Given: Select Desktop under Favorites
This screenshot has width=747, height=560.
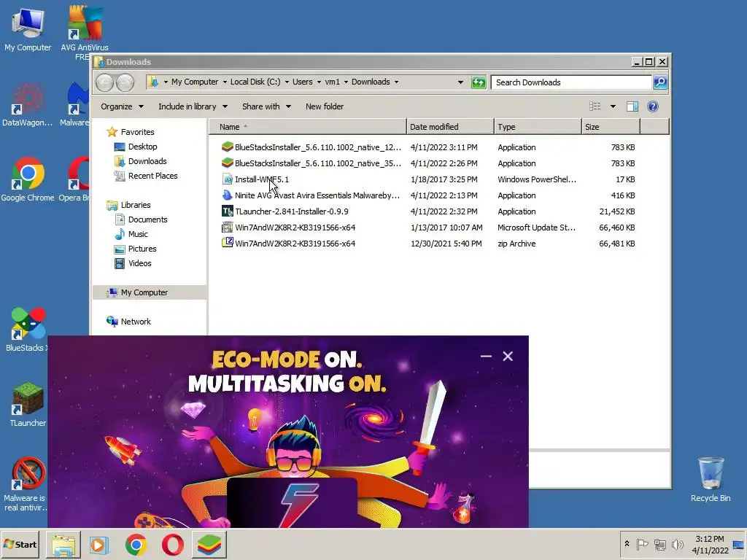Looking at the screenshot, I should (142, 147).
